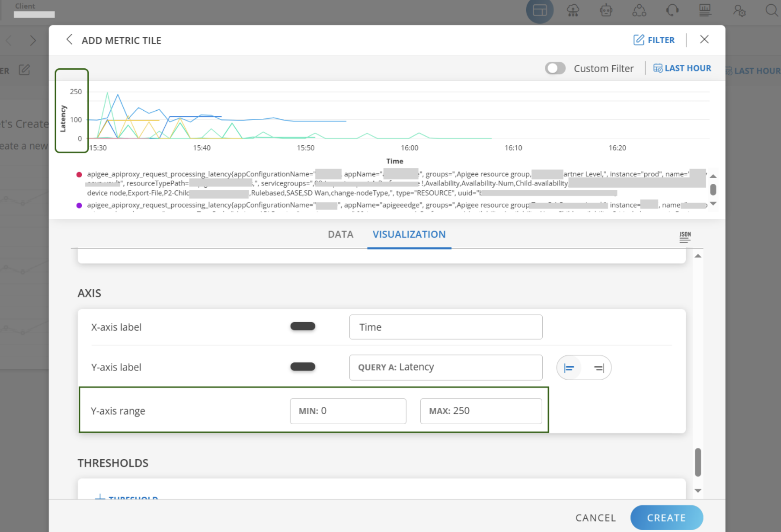Click the visualization panel scroll-down arrow
This screenshot has width=781, height=532.
tap(698, 491)
